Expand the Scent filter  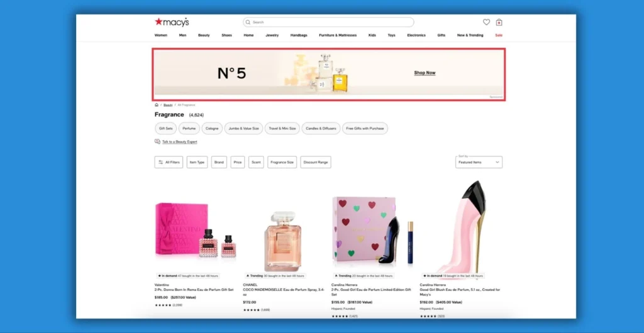point(256,162)
